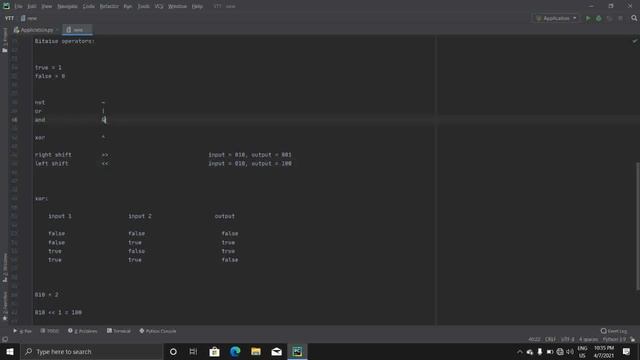
Task: Debug the Application configuration
Action: [599, 18]
